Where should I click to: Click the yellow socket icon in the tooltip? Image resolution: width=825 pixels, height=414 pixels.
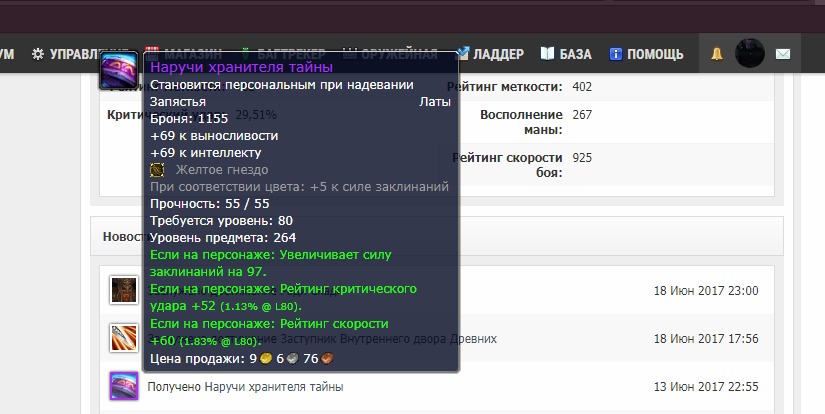coord(157,170)
